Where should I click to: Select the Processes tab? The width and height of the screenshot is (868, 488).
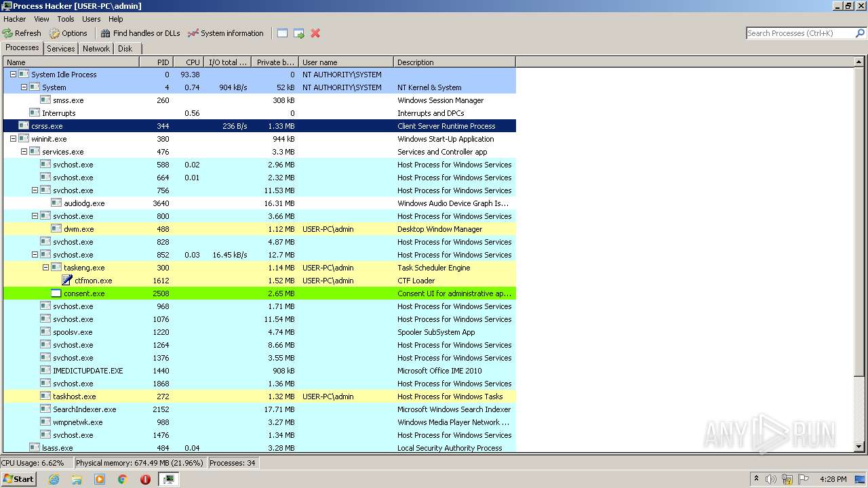click(x=22, y=47)
